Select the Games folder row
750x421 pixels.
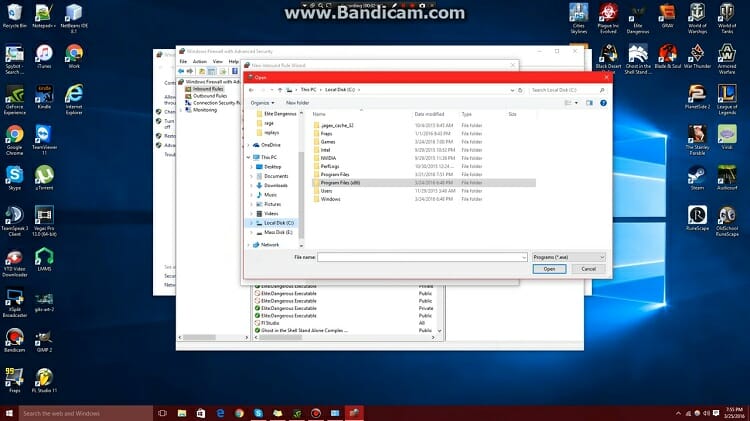pyautogui.click(x=424, y=142)
